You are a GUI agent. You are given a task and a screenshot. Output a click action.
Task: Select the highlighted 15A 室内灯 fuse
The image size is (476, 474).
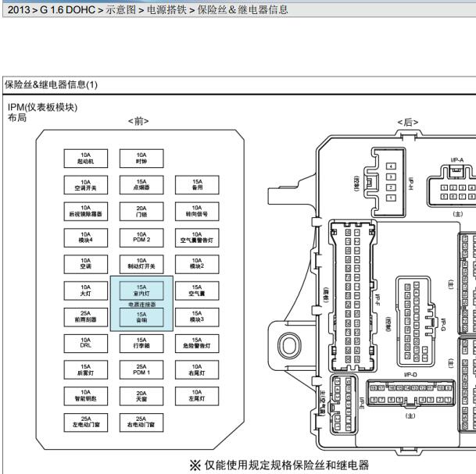[141, 290]
